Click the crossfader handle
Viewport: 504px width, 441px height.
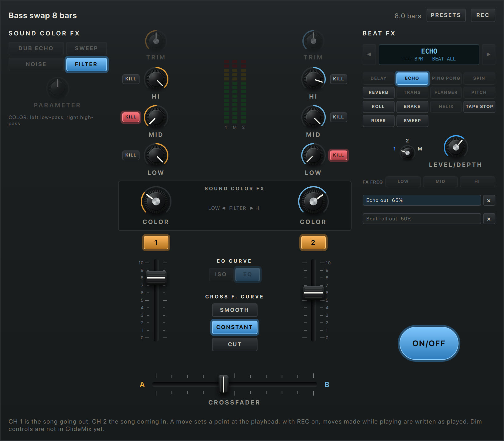click(223, 384)
